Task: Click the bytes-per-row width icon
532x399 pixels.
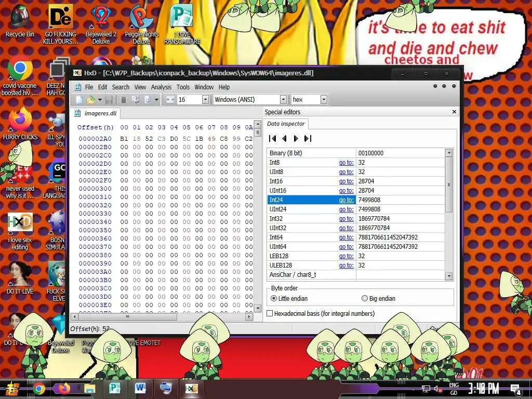Action: click(x=170, y=100)
